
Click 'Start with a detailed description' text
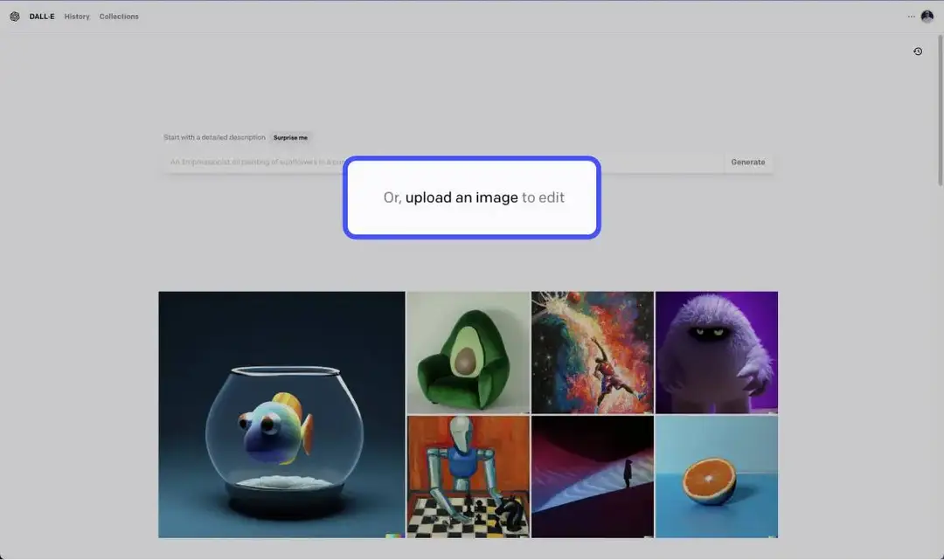(214, 138)
